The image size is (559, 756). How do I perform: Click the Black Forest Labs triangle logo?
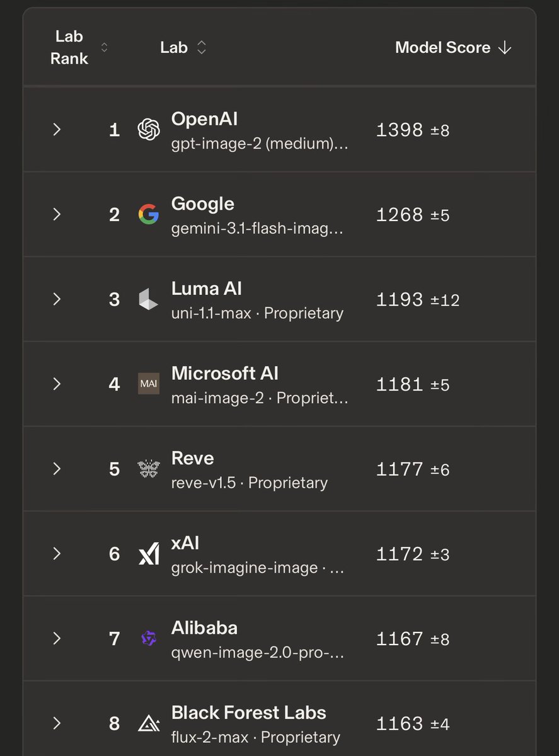149,723
